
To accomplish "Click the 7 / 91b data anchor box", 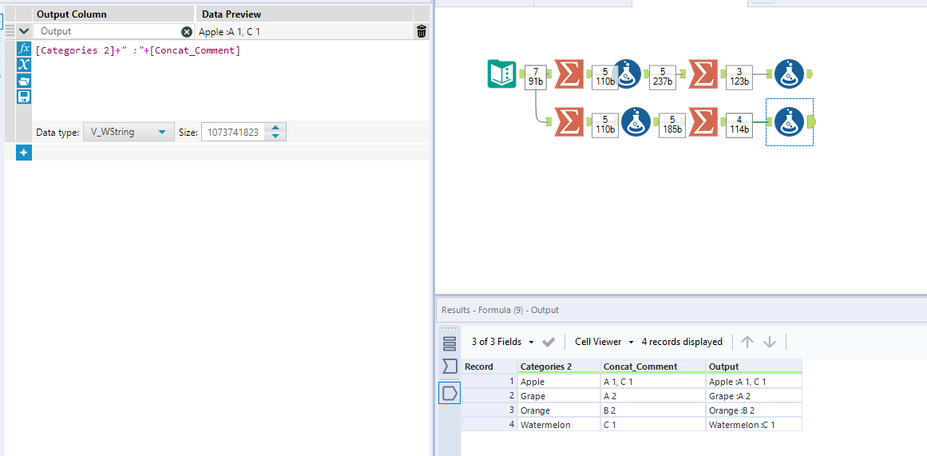I will click(536, 77).
